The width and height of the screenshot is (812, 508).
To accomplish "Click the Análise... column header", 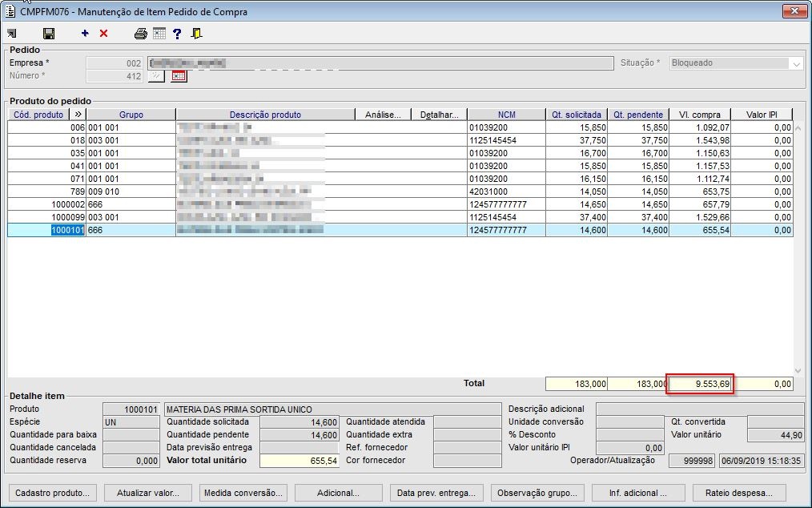I will tap(382, 115).
